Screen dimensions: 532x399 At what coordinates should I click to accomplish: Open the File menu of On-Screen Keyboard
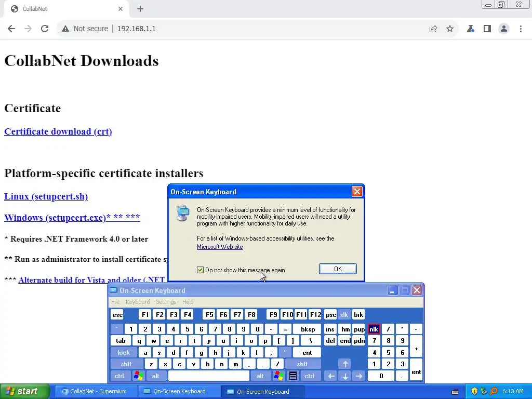click(x=115, y=302)
